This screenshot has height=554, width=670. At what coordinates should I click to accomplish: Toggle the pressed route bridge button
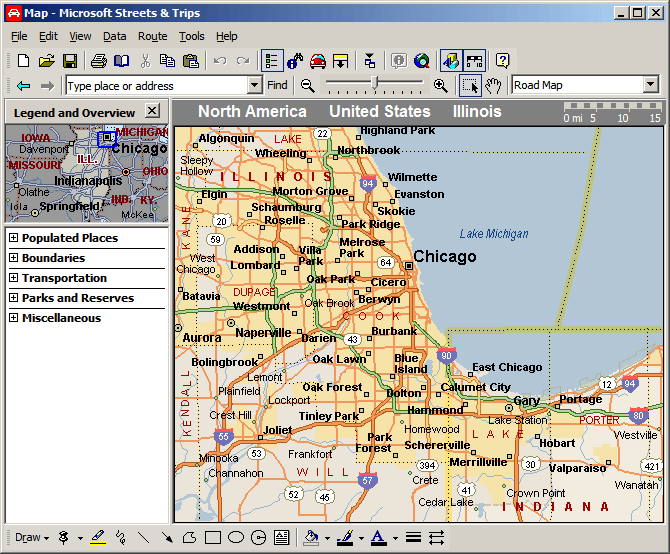[474, 61]
